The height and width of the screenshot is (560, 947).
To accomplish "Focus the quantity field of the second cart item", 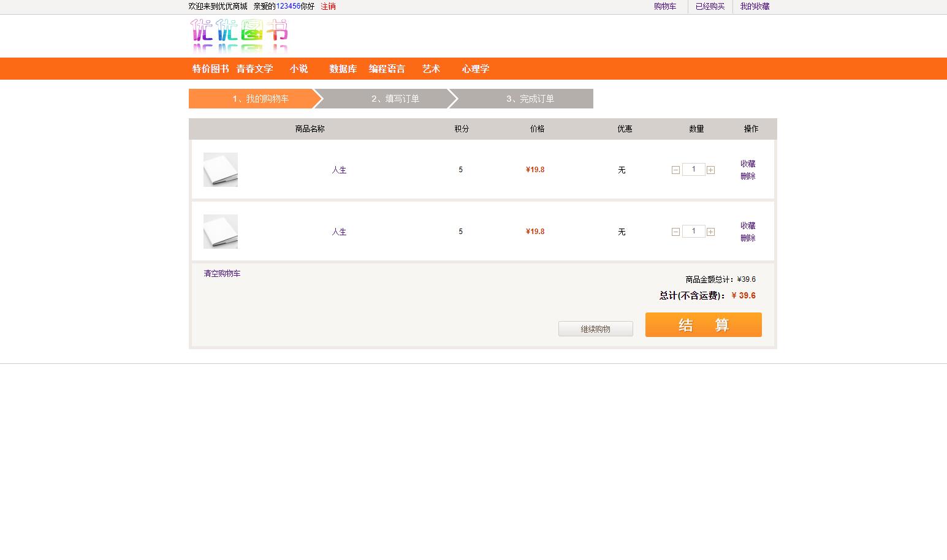I will (693, 231).
